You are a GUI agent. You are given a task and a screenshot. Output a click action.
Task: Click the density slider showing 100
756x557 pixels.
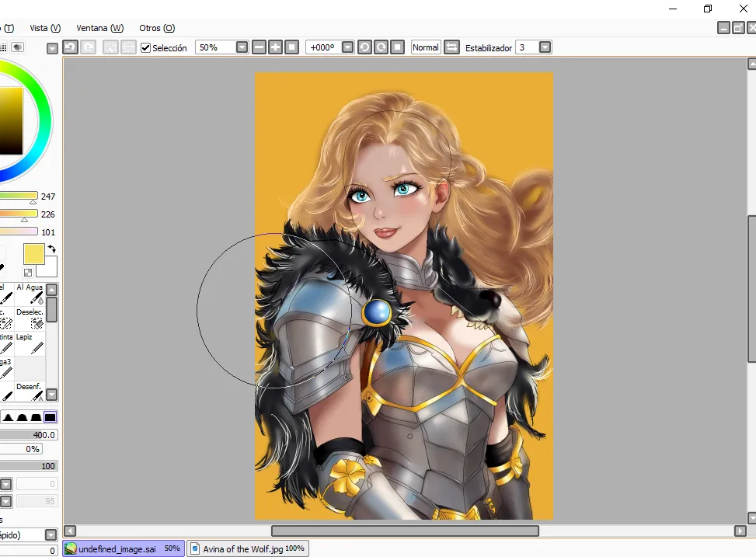pos(29,466)
